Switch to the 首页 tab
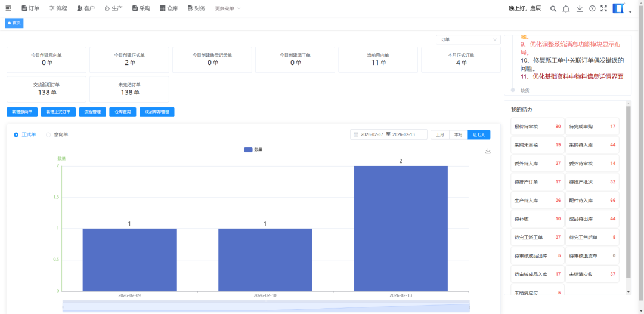Viewport: 644px width, 314px height. click(14, 23)
